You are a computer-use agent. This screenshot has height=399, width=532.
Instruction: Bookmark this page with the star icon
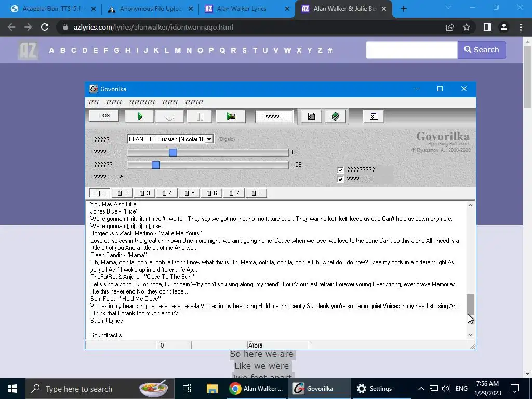(x=467, y=27)
